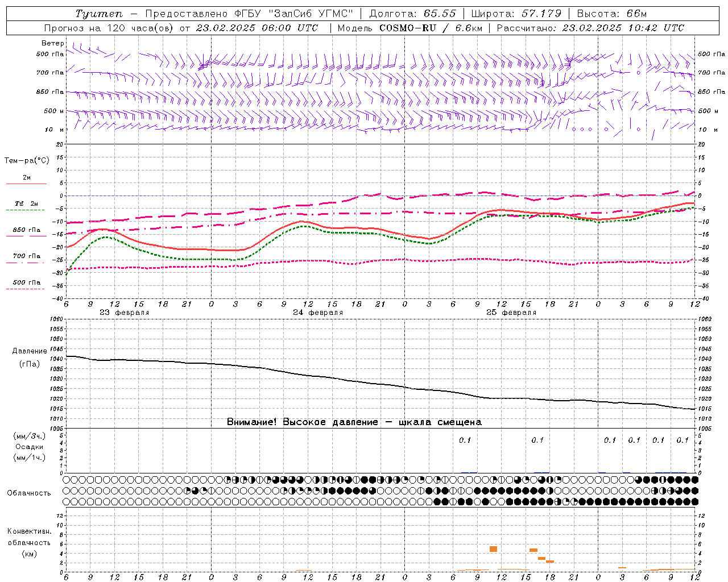
Task: Click the Широта: 57.179 value
Action: (516, 14)
